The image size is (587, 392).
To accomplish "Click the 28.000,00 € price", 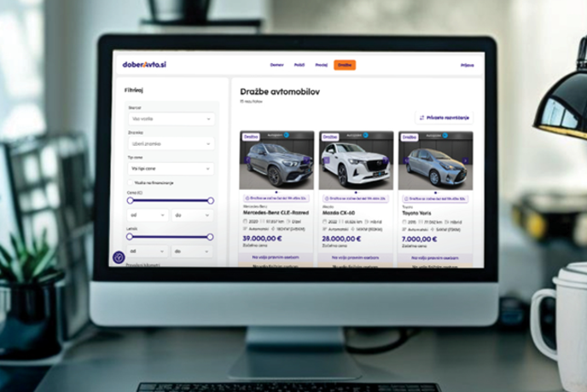I will [x=341, y=239].
